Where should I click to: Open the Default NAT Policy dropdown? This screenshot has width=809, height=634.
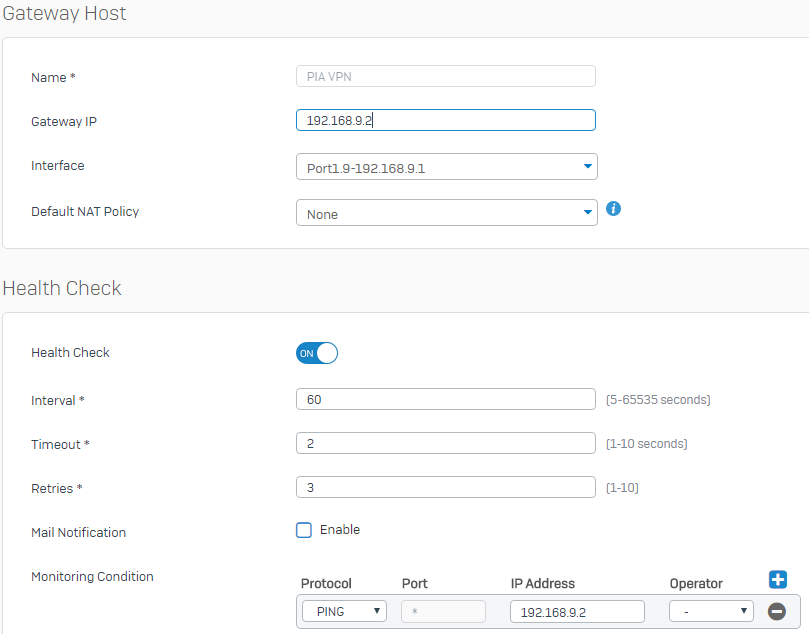click(447, 213)
